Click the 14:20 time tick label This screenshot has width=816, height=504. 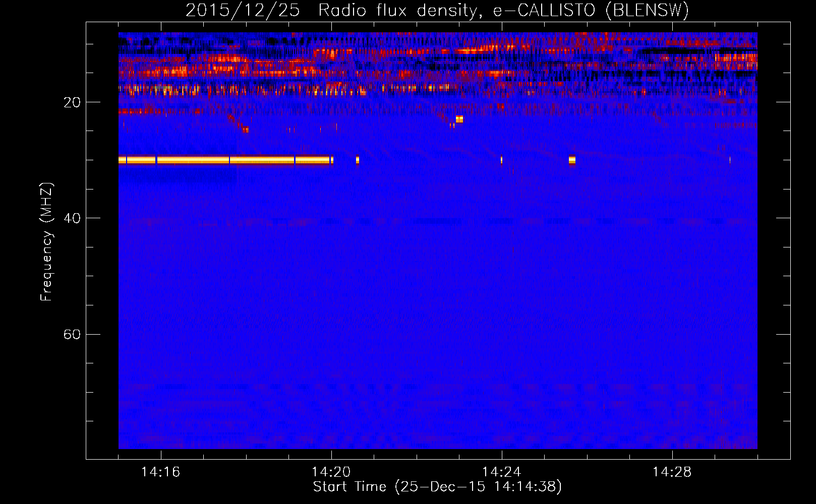point(331,472)
